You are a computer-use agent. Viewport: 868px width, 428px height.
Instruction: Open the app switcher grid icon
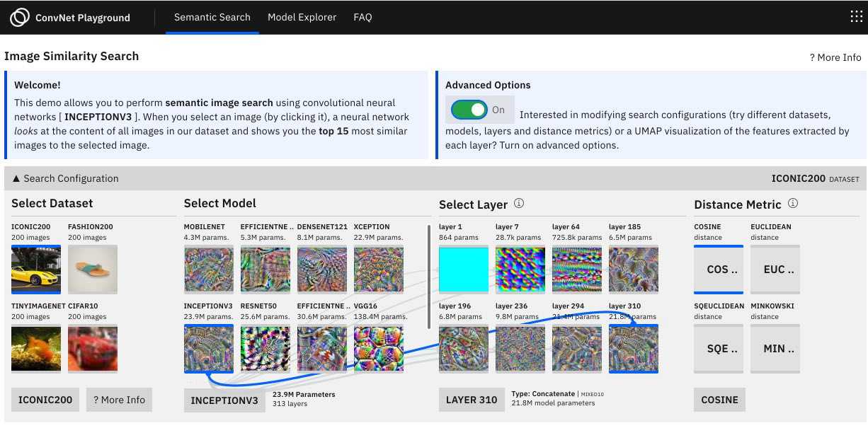click(855, 17)
